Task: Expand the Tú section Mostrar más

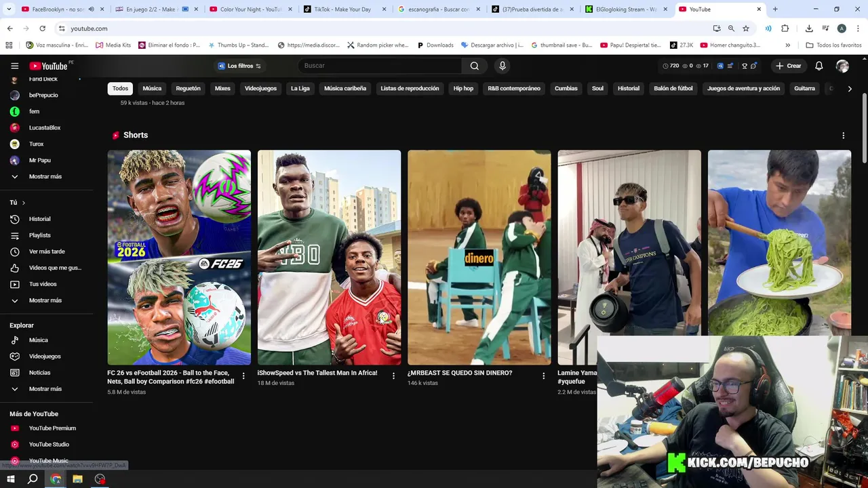Action: tap(45, 300)
